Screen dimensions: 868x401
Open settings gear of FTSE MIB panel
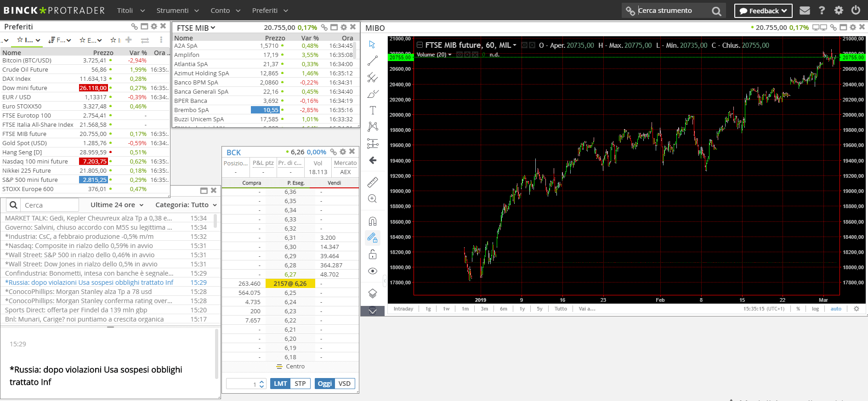pos(344,28)
